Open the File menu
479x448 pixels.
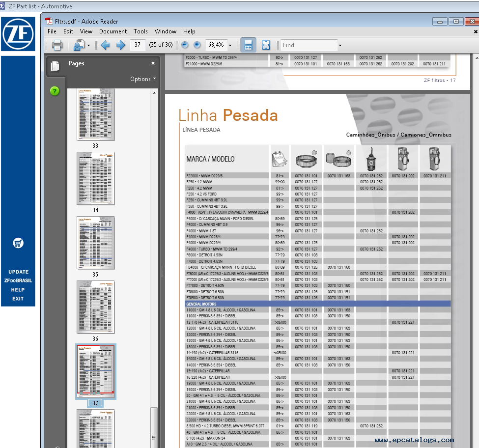(x=52, y=31)
